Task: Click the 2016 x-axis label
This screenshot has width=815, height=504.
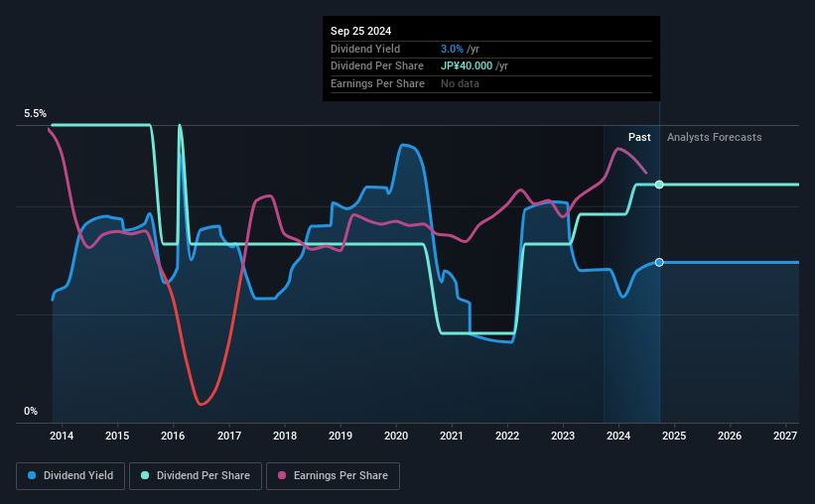Action: pyautogui.click(x=173, y=436)
